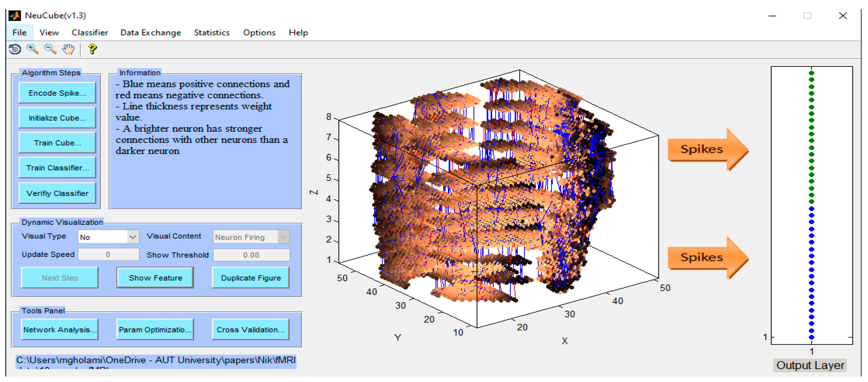Image resolution: width=868 pixels, height=382 pixels.
Task: Open the Data Exchange menu
Action: pyautogui.click(x=151, y=33)
